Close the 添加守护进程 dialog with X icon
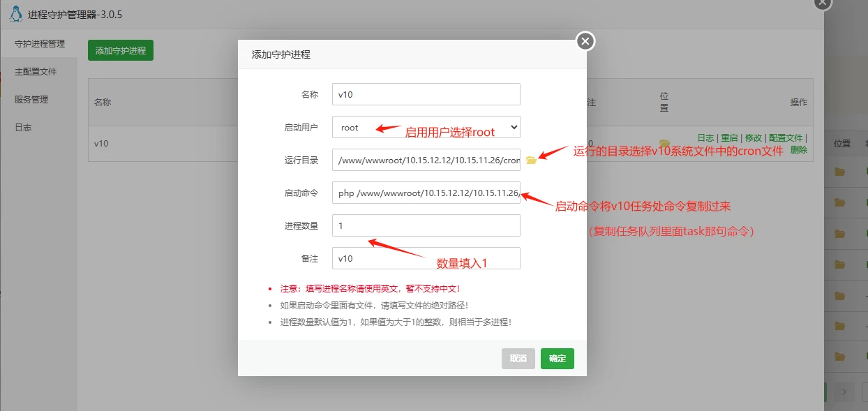Screen dimensions: 868x411 pyautogui.click(x=585, y=42)
